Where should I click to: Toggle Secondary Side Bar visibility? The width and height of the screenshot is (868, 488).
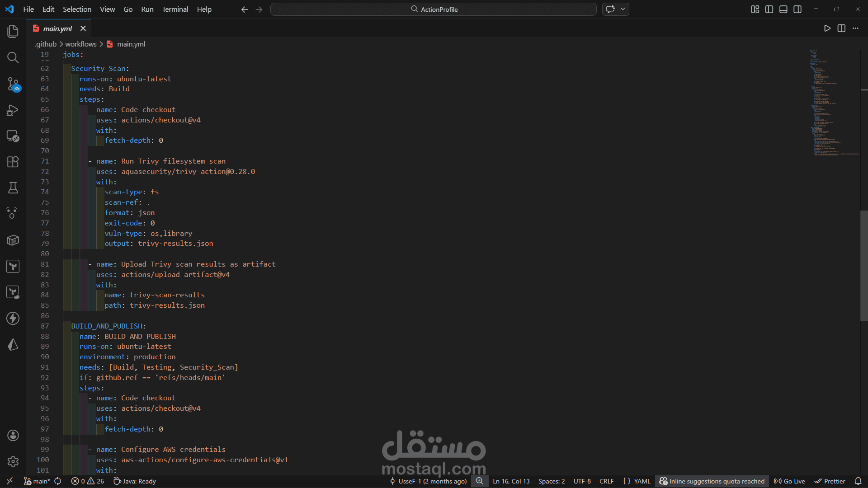click(797, 9)
